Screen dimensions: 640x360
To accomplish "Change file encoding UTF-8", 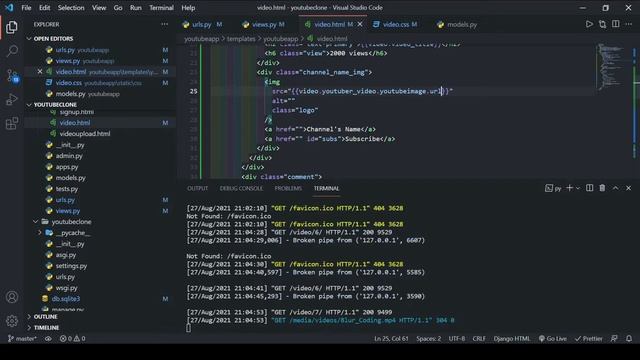I will 457,338.
